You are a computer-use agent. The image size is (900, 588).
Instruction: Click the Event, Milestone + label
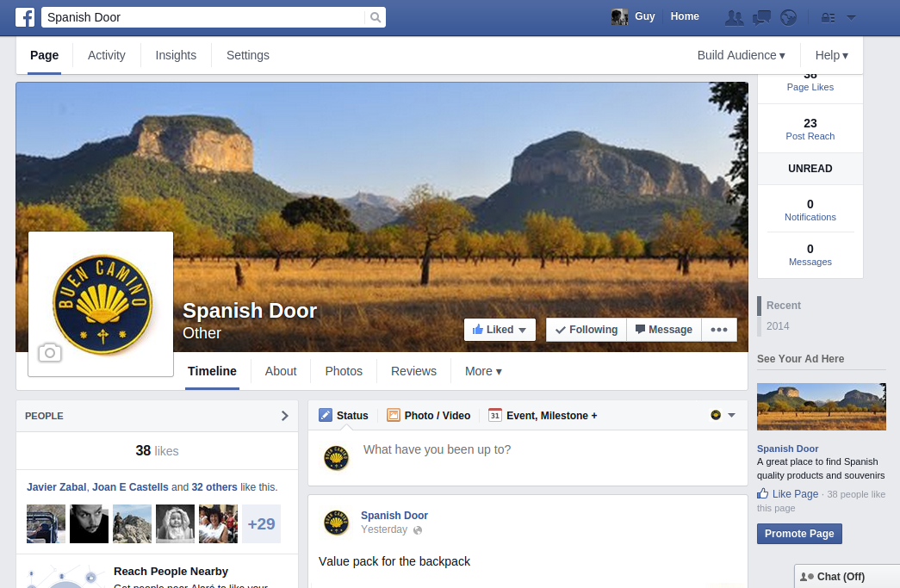pyautogui.click(x=551, y=415)
